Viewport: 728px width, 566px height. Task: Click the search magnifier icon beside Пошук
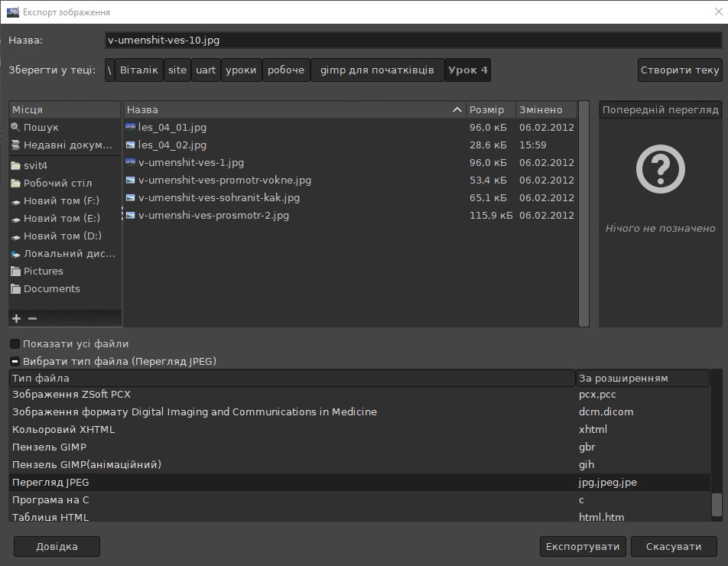tap(15, 127)
